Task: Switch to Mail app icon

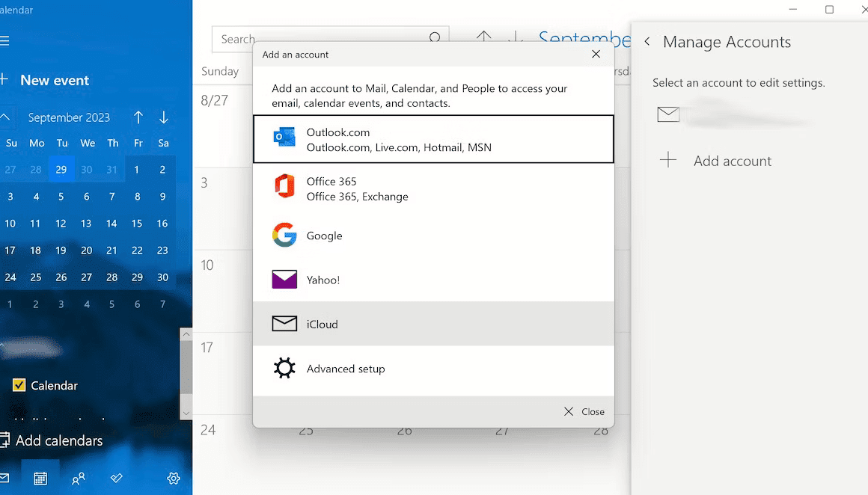Action: (x=4, y=478)
